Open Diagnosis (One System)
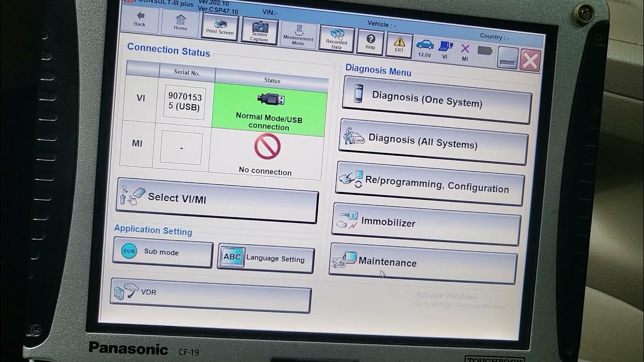Viewport: 644px width, 362px height. point(437,100)
